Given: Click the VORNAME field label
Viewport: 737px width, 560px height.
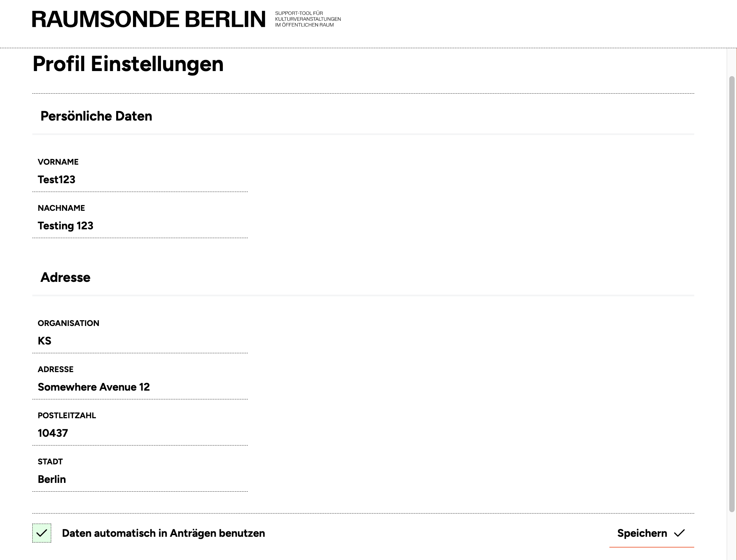Looking at the screenshot, I should point(58,162).
